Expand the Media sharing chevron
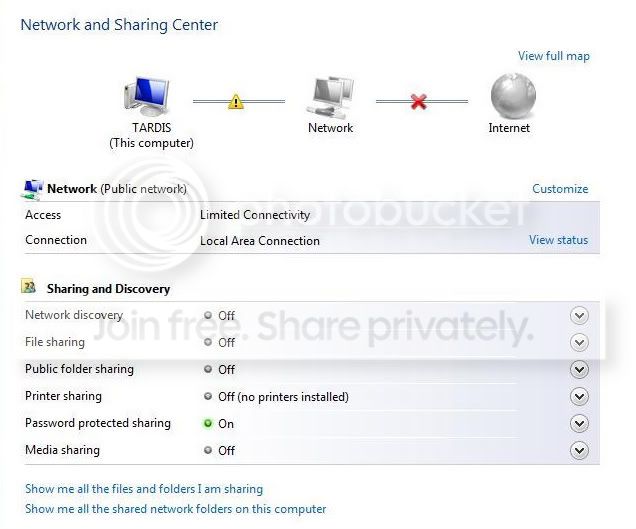Screen dimensions: 636x529 coord(579,450)
